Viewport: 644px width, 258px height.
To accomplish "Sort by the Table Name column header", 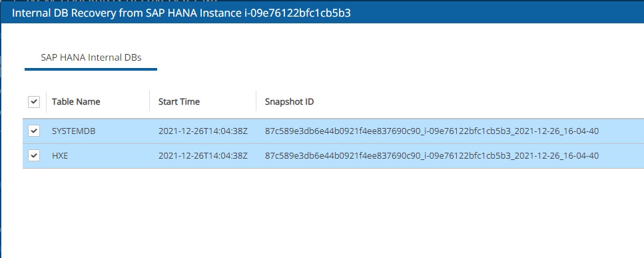I will point(76,101).
